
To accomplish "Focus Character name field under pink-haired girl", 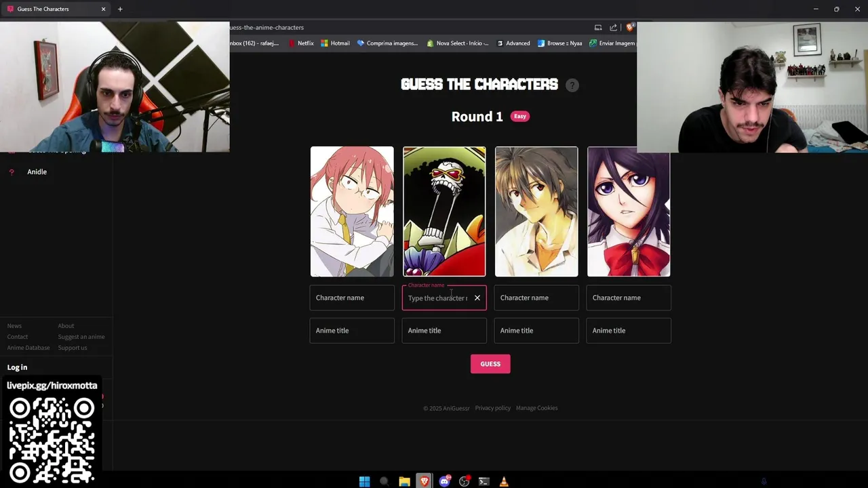I will (x=352, y=298).
